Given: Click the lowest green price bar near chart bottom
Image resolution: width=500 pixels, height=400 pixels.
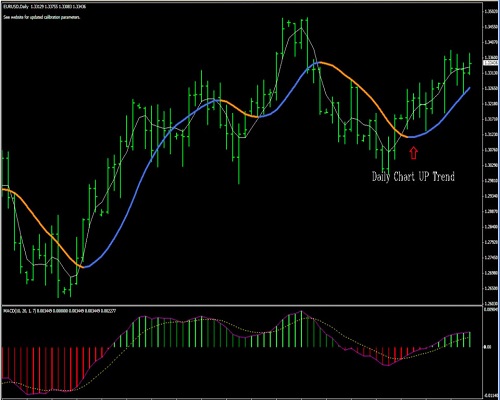Looking at the screenshot, I should pyautogui.click(x=58, y=257).
